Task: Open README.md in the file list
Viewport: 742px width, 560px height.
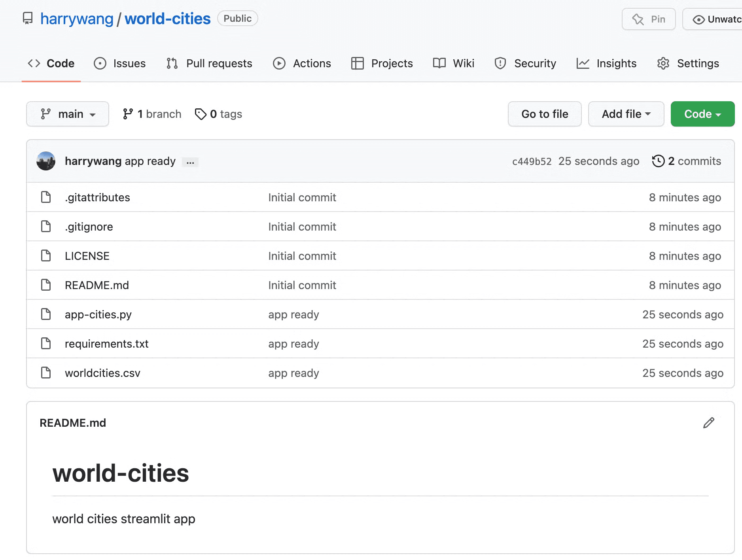Action: tap(97, 285)
